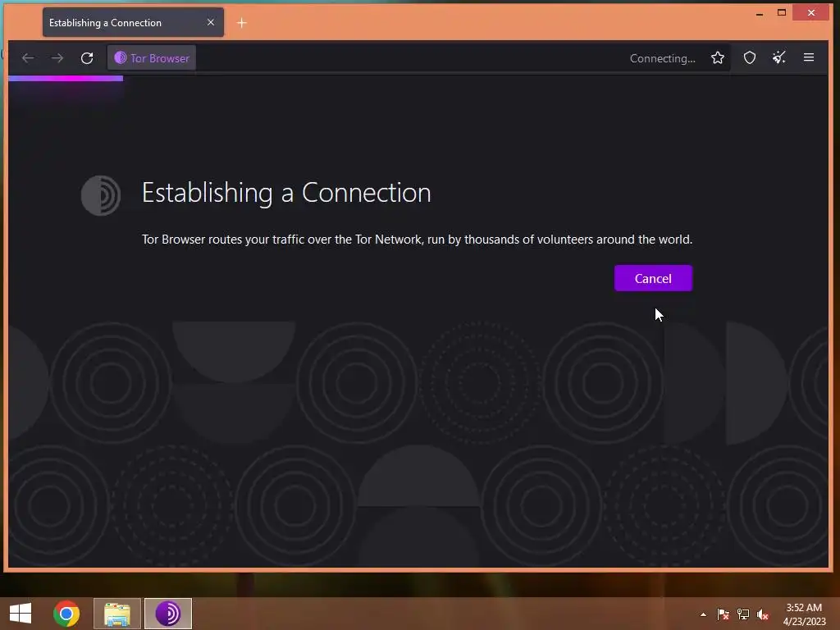Open the application hamburger menu
The image size is (840, 630).
click(x=809, y=58)
